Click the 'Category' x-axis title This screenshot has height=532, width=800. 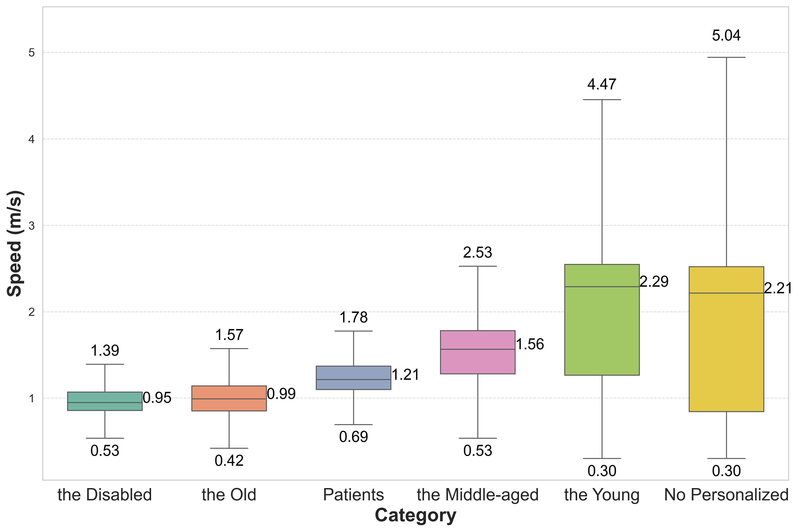[x=415, y=515]
